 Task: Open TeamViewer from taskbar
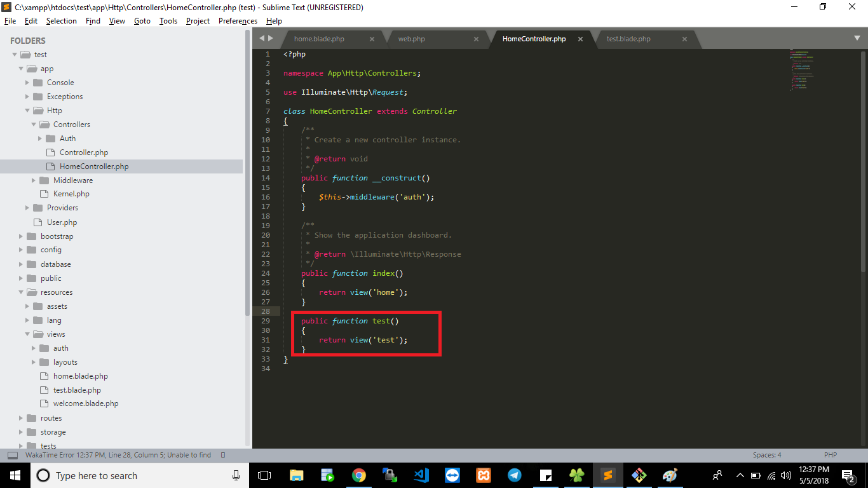pyautogui.click(x=452, y=475)
